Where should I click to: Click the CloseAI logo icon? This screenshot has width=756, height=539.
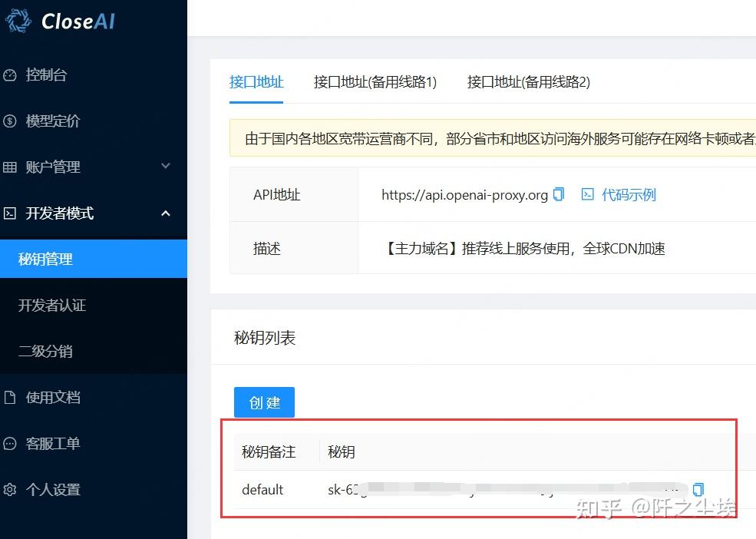click(x=17, y=20)
